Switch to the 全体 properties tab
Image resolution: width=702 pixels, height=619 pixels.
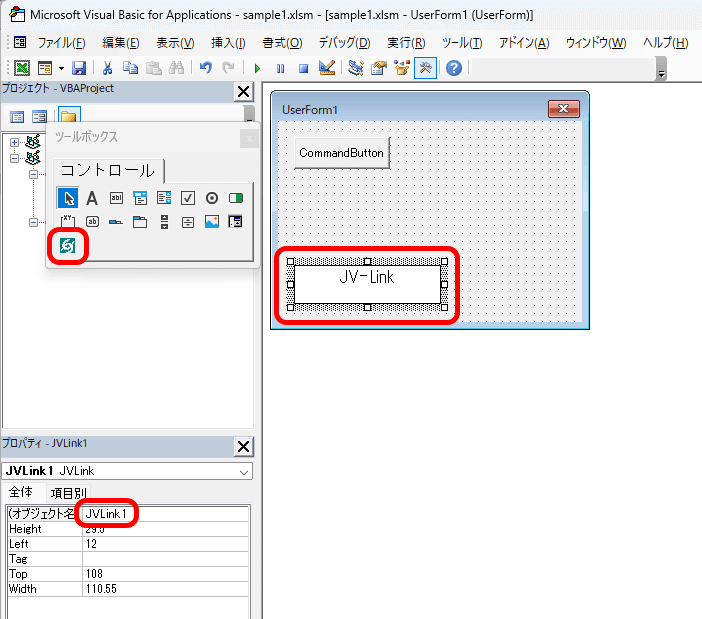click(x=21, y=492)
